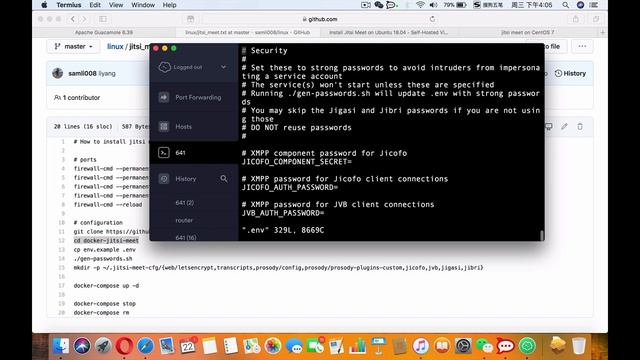Open the Termius menu in menu bar

[x=69, y=5]
